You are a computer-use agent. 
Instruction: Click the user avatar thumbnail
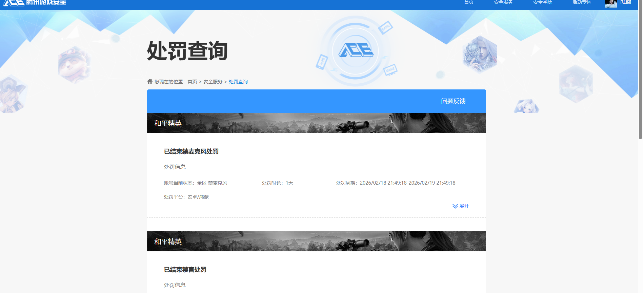[x=611, y=3]
